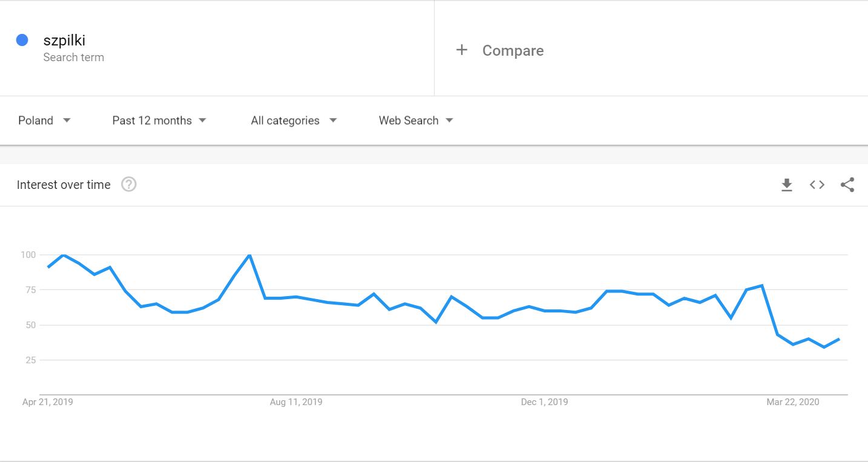Click the 100 value axis label
Image resolution: width=868 pixels, height=462 pixels.
tap(28, 254)
